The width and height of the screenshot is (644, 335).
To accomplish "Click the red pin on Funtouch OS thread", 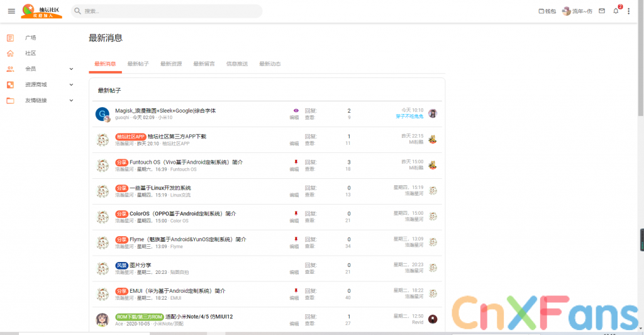I will click(x=296, y=162).
